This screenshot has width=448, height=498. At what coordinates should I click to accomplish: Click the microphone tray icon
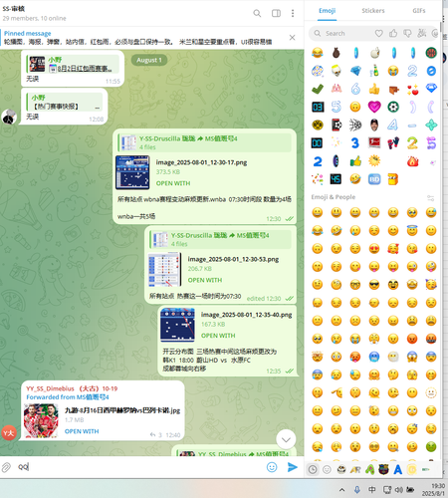point(357,489)
